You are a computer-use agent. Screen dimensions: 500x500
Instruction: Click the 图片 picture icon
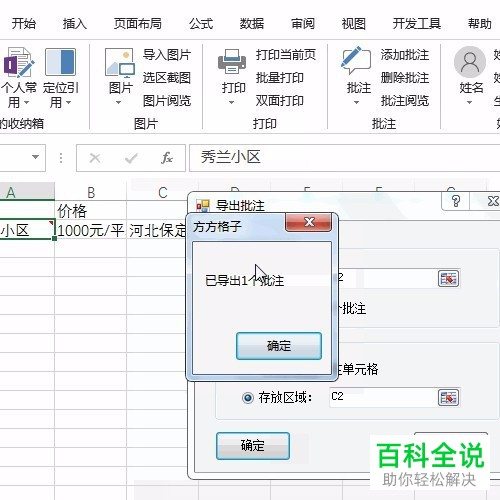point(120,62)
